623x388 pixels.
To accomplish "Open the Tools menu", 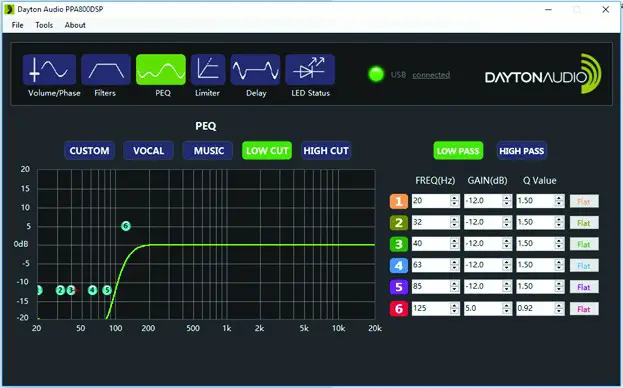I will [44, 25].
